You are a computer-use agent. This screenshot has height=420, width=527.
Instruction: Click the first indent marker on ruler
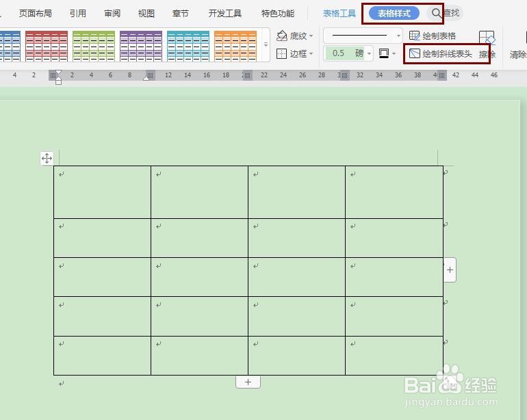58,73
